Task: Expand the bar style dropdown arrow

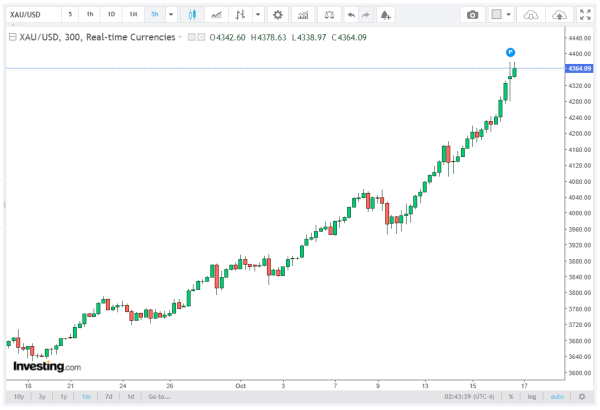Action: click(259, 15)
